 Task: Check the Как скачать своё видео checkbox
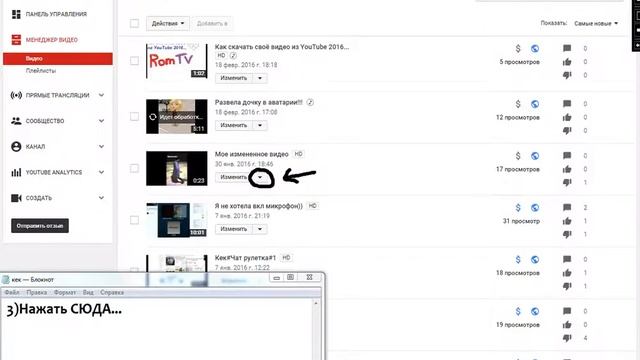(134, 61)
